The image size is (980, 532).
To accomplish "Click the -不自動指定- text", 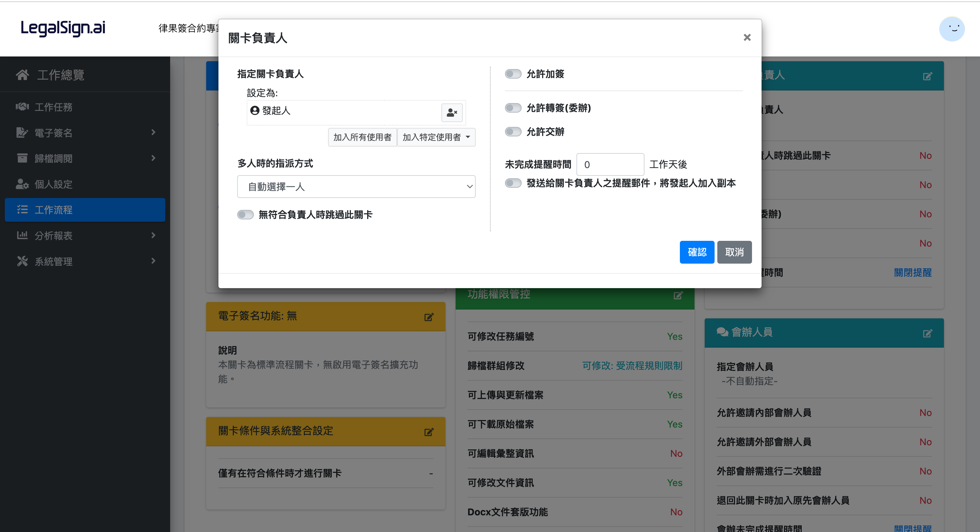I will [x=749, y=381].
